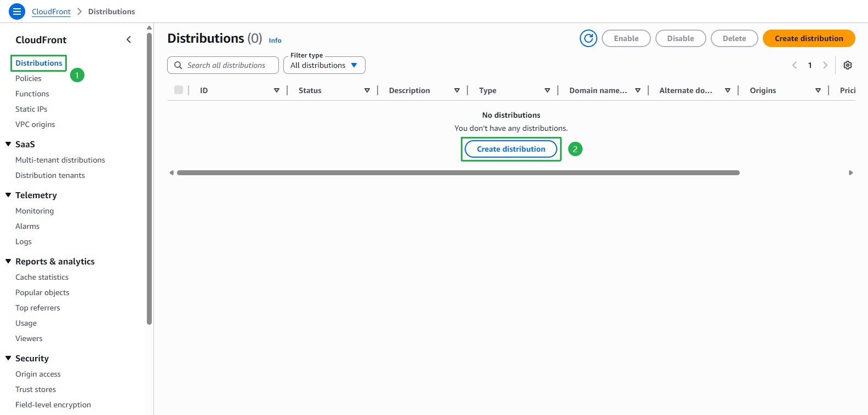Open Distributions in the sidebar
Image resolution: width=868 pixels, height=415 pixels.
(x=39, y=63)
